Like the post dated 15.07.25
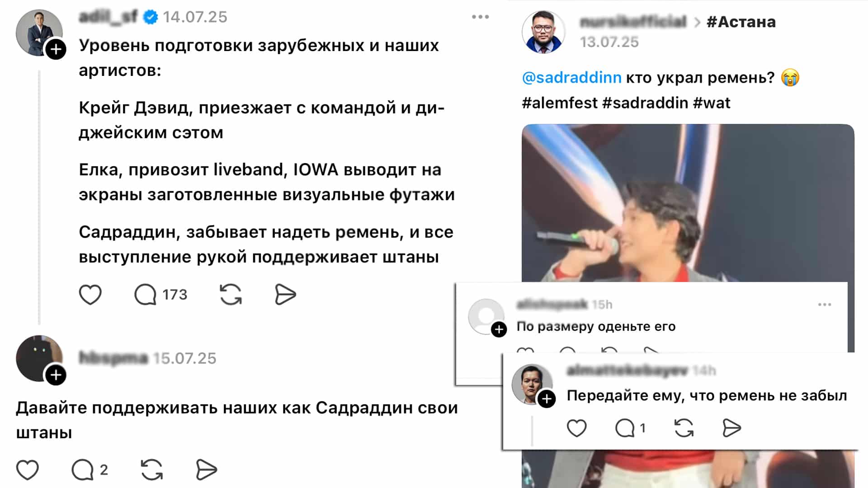This screenshot has width=868, height=488. 28,470
